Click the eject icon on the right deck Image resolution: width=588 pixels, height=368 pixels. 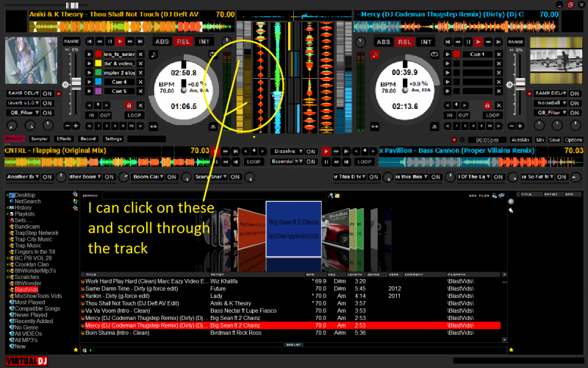[x=434, y=127]
